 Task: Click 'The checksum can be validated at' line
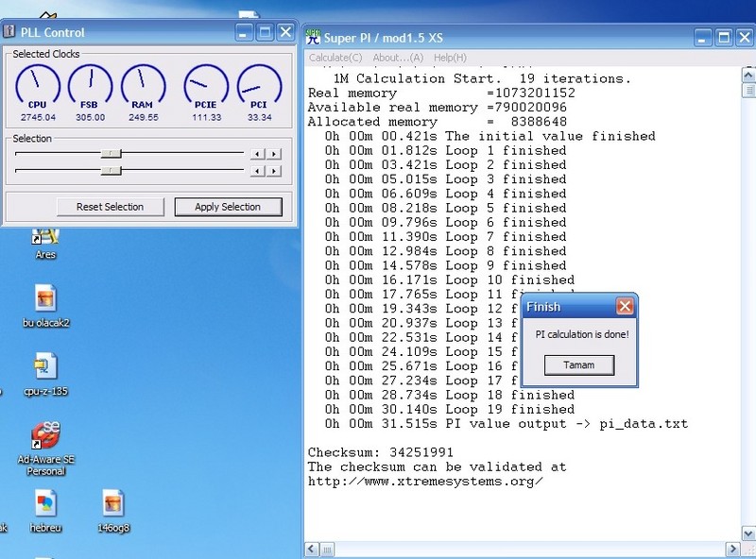pyautogui.click(x=438, y=467)
